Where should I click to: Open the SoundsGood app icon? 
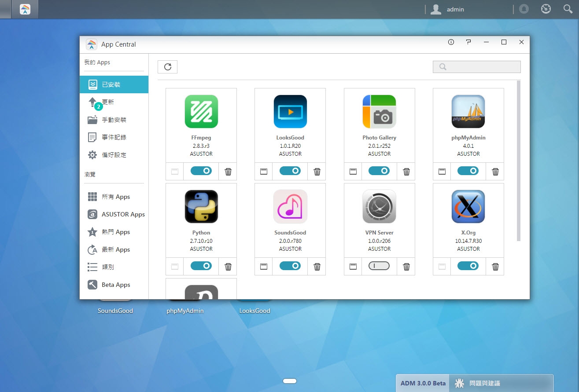coord(290,207)
